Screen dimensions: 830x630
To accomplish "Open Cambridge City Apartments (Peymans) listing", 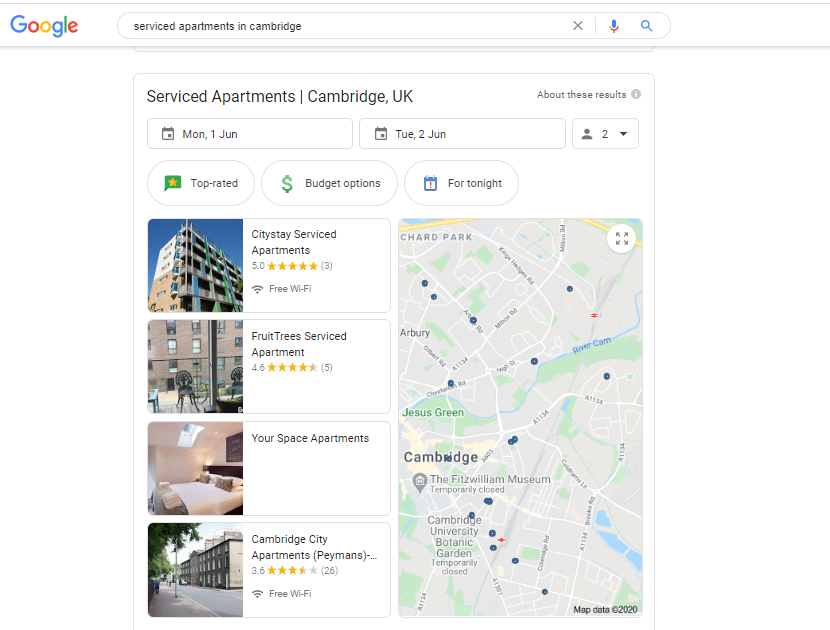I will (269, 570).
